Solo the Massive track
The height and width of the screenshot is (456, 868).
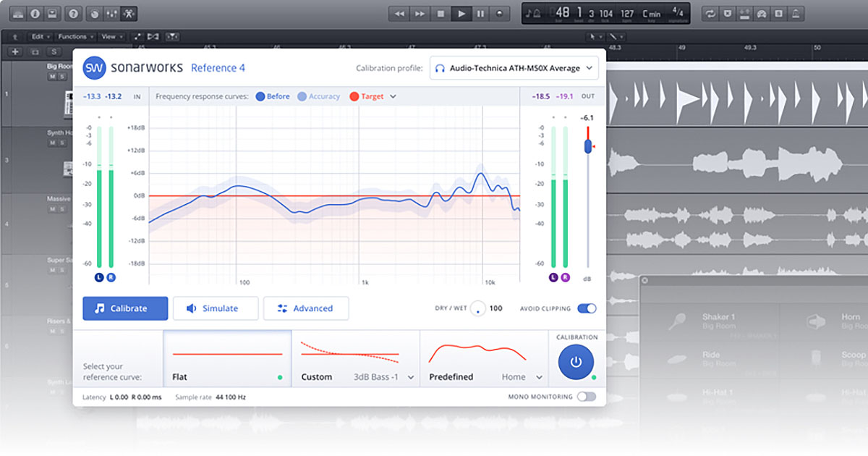click(61, 209)
